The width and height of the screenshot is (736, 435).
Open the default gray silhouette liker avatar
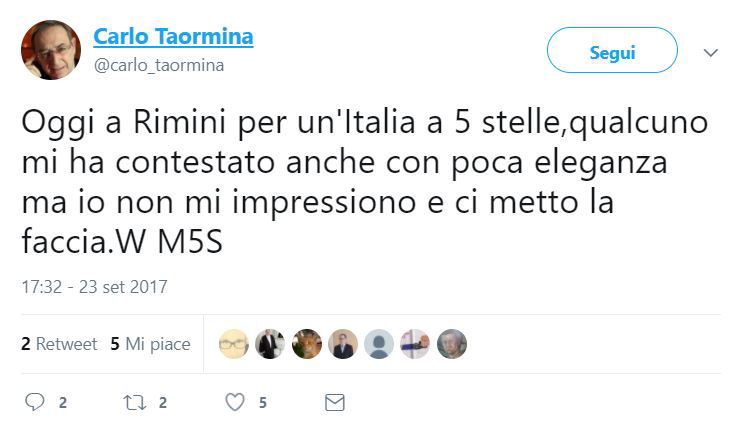point(379,344)
